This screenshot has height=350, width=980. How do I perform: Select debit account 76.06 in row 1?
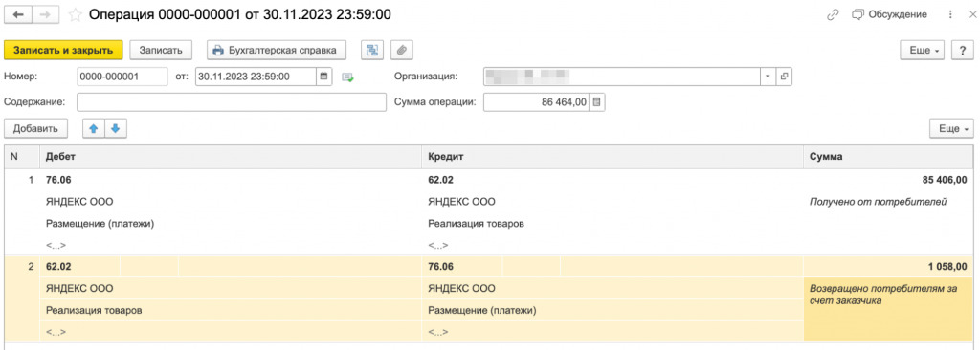(x=58, y=180)
